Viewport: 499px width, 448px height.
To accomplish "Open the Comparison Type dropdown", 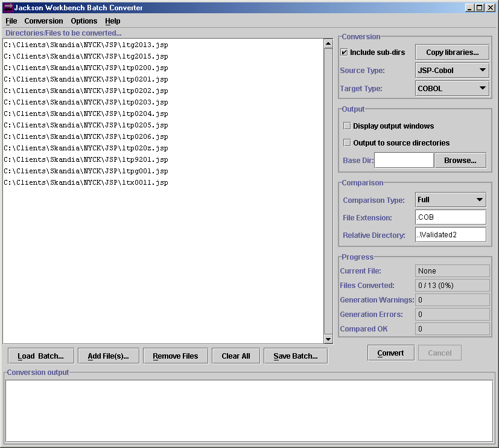I will coord(450,200).
